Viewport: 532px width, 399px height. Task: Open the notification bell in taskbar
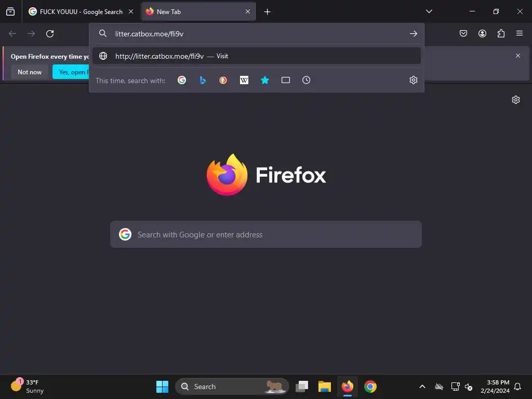pyautogui.click(x=518, y=387)
